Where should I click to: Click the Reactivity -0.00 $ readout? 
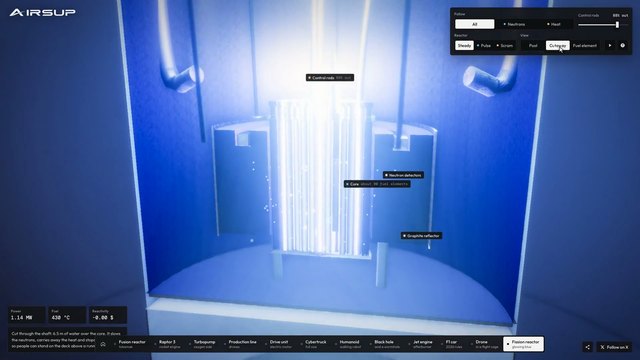(108, 315)
